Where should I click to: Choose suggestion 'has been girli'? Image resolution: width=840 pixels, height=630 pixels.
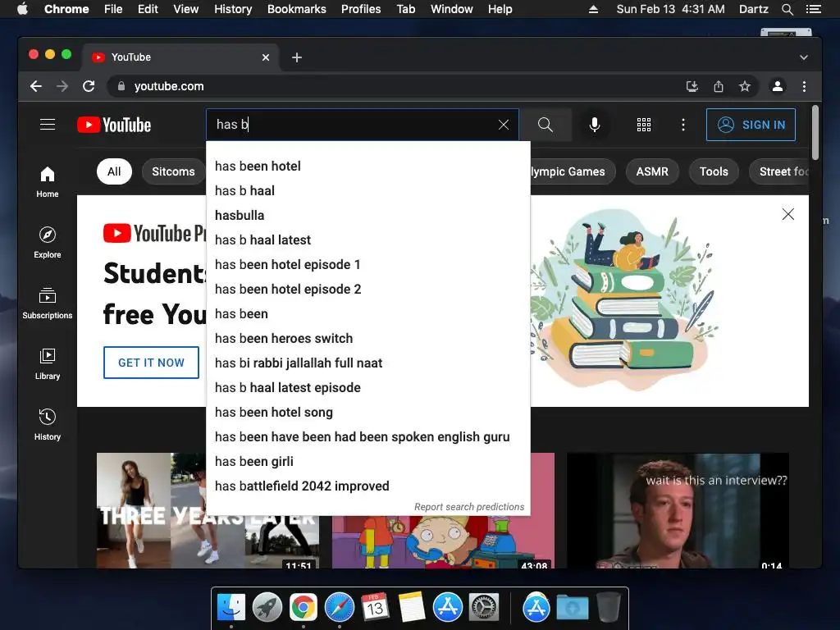click(368, 462)
